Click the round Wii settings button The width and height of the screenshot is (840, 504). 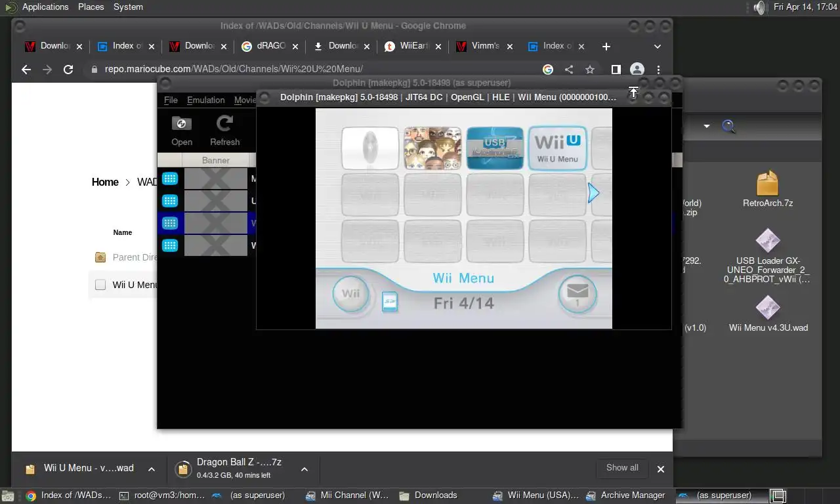(350, 293)
